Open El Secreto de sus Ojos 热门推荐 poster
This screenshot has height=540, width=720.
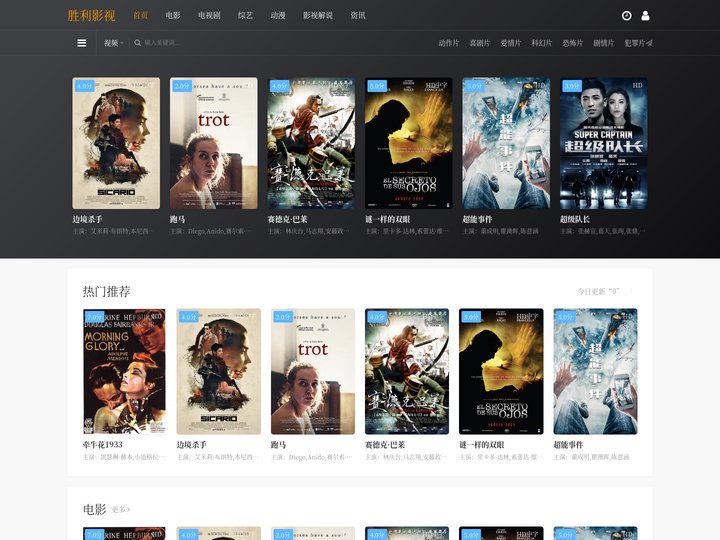coord(501,371)
